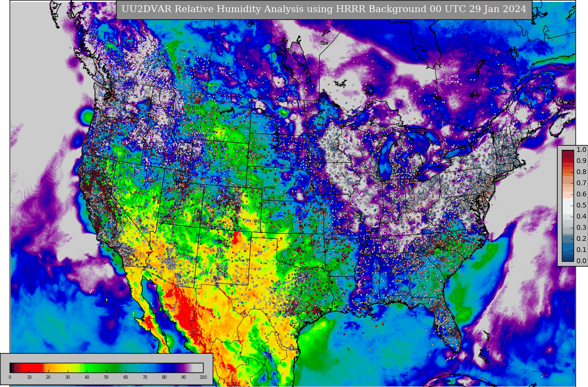Pick the dark red swatch atop right legend
Viewport: 588px width, 387px height.
point(568,154)
